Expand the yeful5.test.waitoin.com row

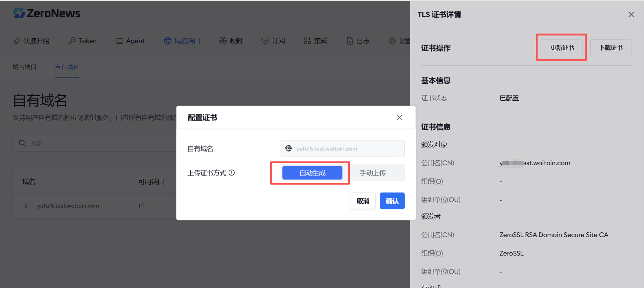pyautogui.click(x=26, y=206)
